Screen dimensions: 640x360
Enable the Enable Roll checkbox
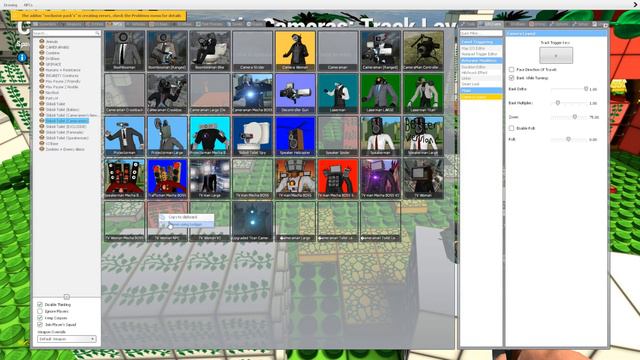(x=511, y=128)
